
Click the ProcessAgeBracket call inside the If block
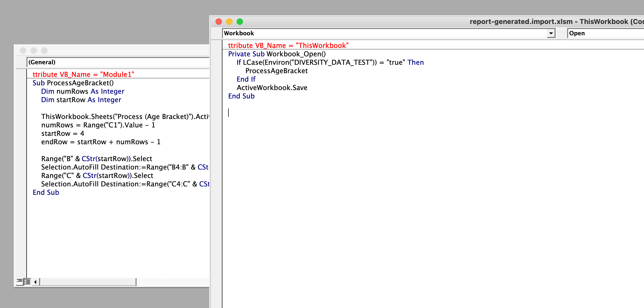click(276, 71)
